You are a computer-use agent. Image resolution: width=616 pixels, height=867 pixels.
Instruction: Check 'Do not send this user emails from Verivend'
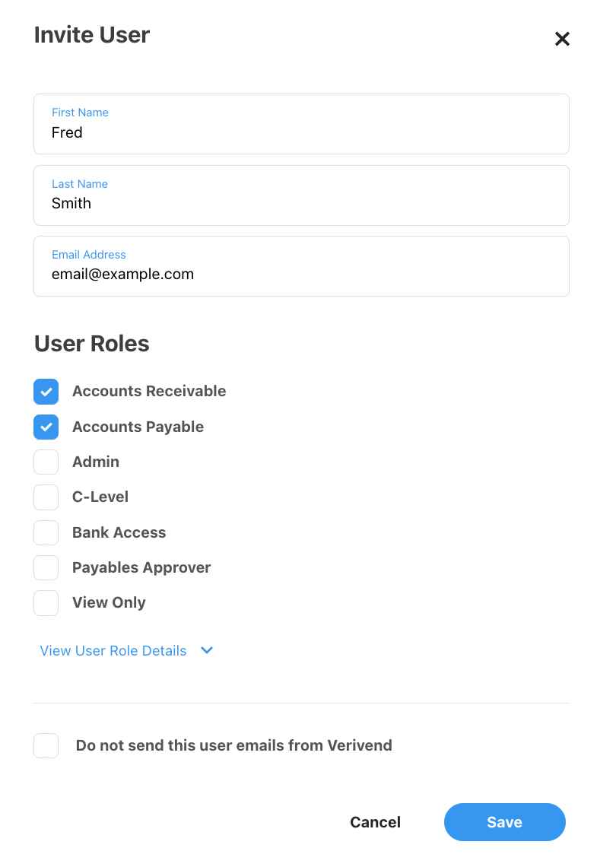coord(46,745)
